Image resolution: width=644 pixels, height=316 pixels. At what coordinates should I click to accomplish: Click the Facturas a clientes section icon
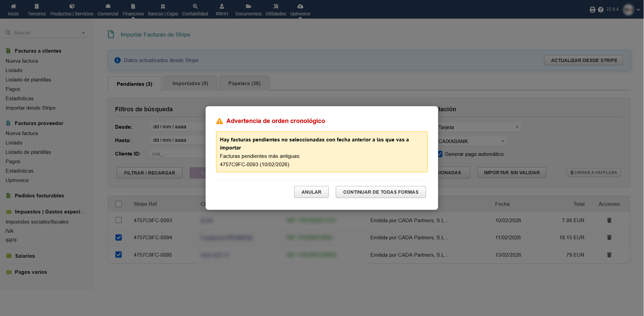8,51
